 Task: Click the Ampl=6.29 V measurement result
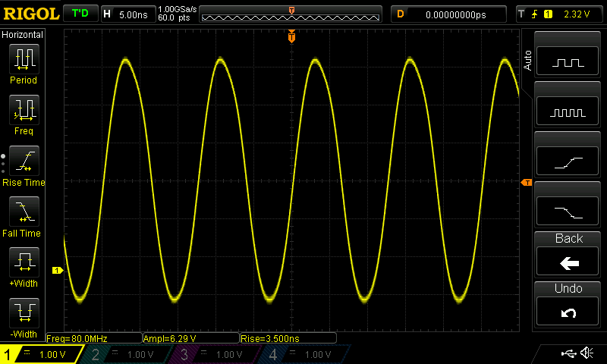(191, 338)
